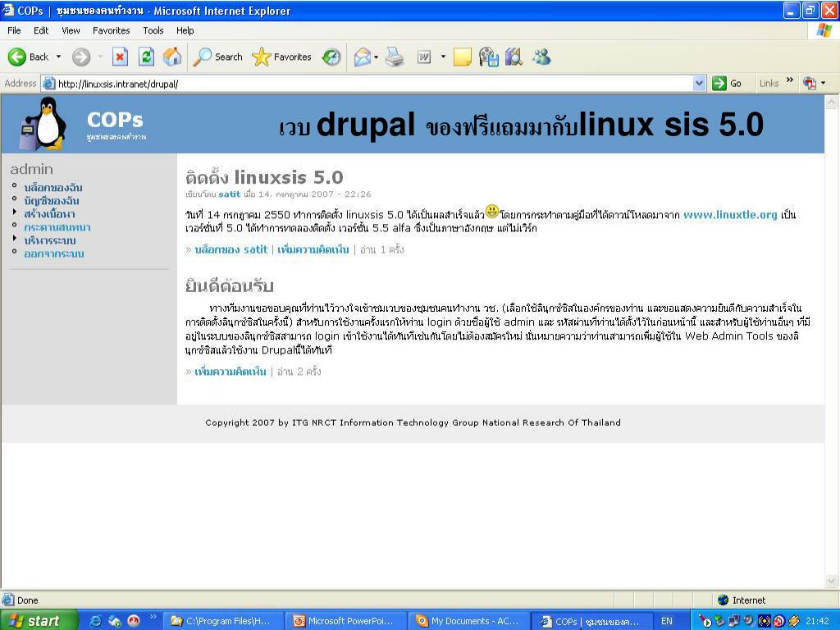Screen dimensions: 840x630
Task: Click the yellow Discuss note icon
Action: [463, 57]
